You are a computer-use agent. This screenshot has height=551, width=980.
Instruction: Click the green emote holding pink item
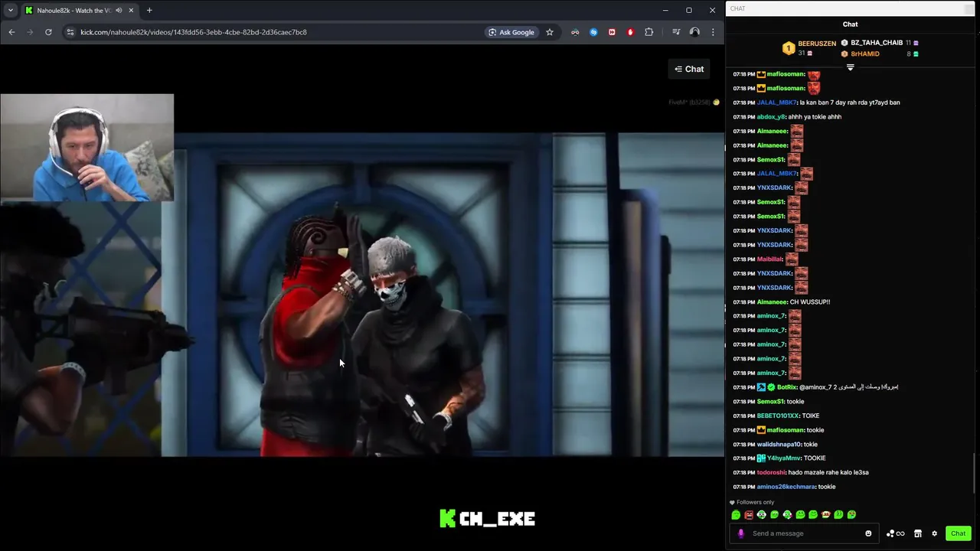pos(787,515)
